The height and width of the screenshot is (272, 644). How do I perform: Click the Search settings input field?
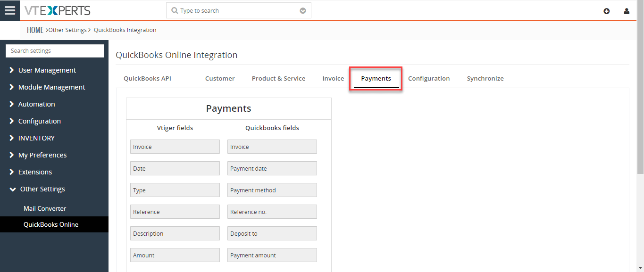pyautogui.click(x=54, y=50)
